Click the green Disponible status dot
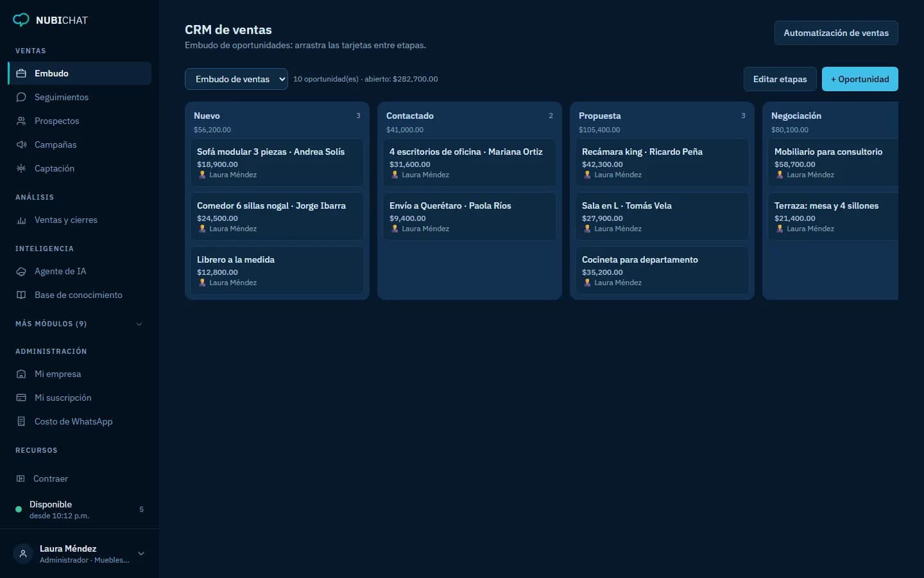The width and height of the screenshot is (924, 578). click(19, 509)
